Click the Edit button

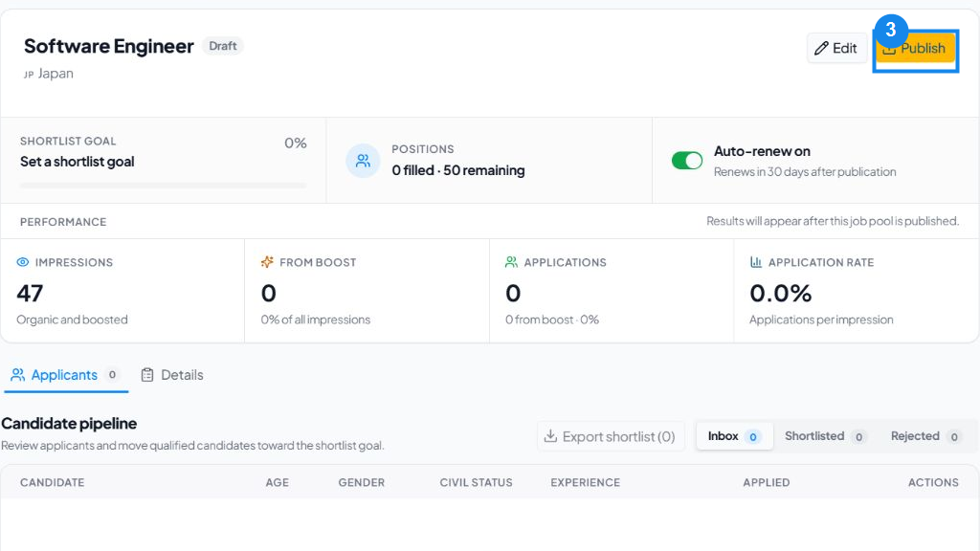tap(836, 48)
